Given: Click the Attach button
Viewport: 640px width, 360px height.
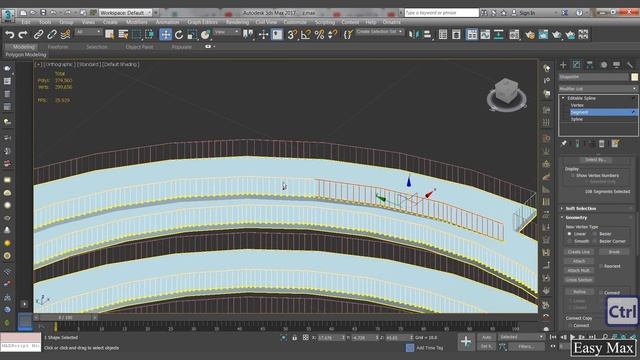Looking at the screenshot, I should click(x=578, y=261).
